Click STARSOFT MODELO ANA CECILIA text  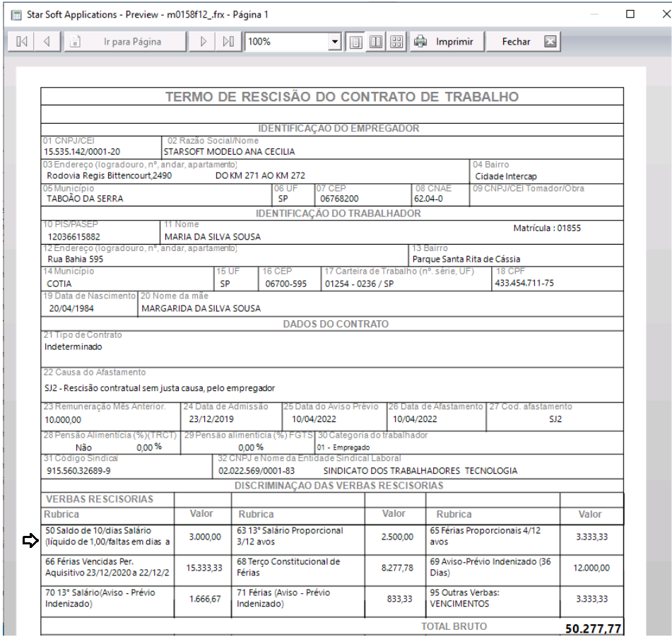point(229,152)
